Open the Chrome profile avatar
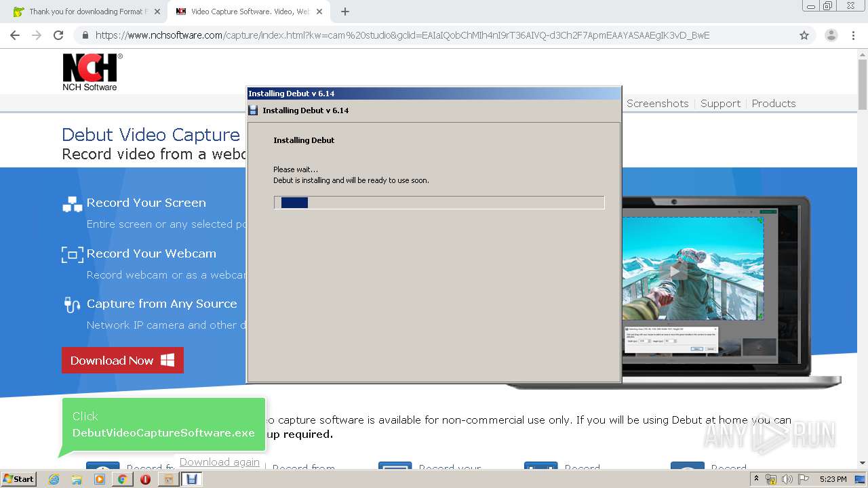The height and width of the screenshot is (488, 868). [831, 35]
